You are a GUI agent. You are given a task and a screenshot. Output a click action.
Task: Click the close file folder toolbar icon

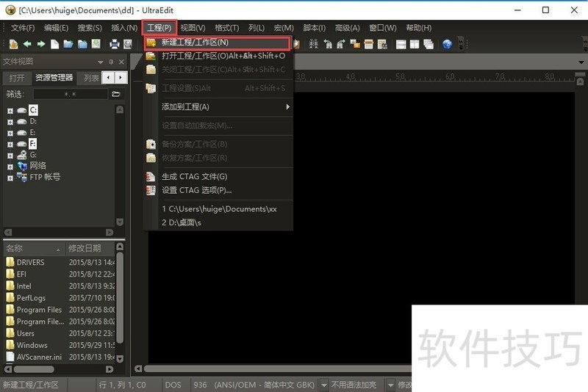point(82,44)
